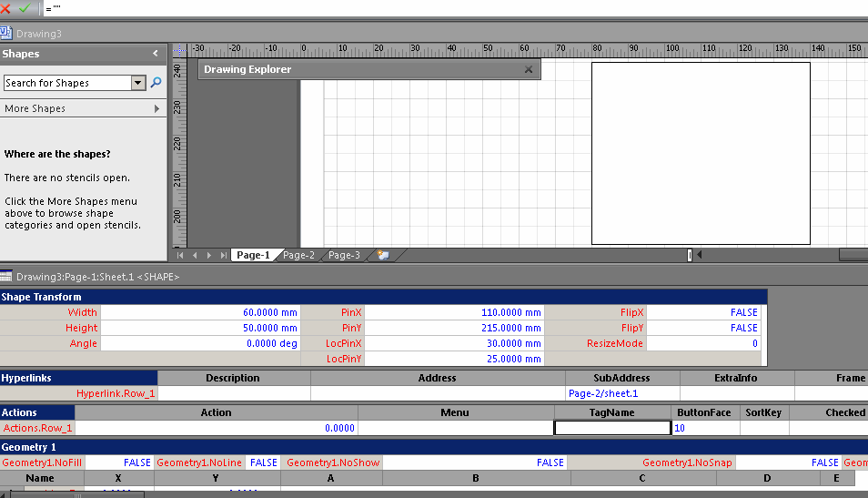Click the Drawing3 document icon
868x498 pixels.
pos(6,34)
